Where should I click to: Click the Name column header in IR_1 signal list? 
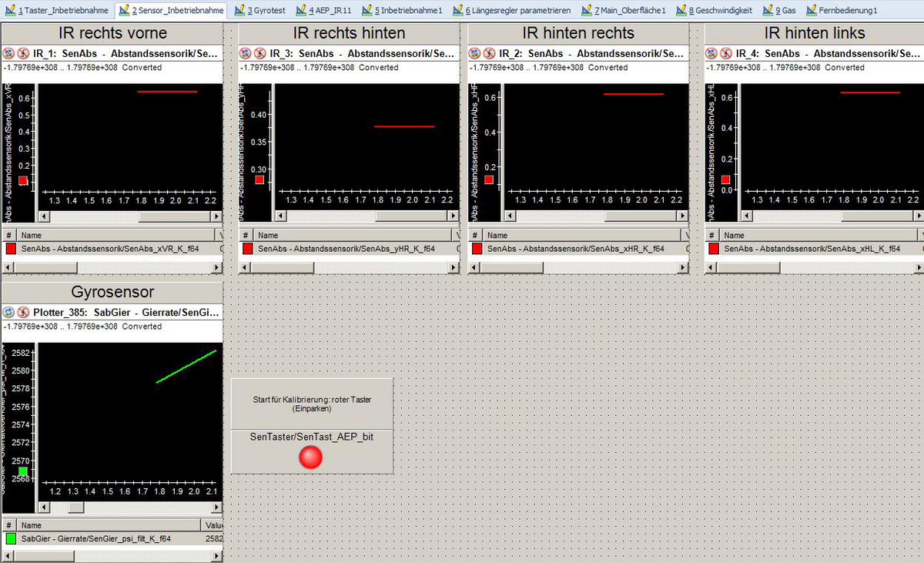[115, 235]
